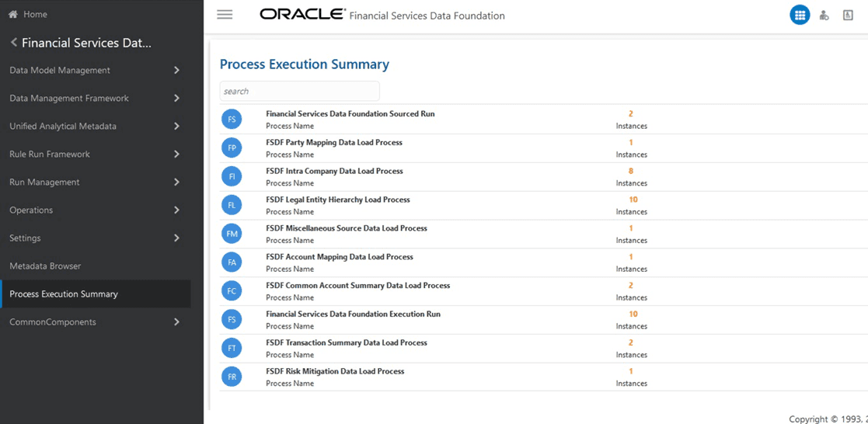This screenshot has height=424, width=868.
Task: Open FSDF Miscellaneous Source Data Load Process
Action: pyautogui.click(x=347, y=228)
